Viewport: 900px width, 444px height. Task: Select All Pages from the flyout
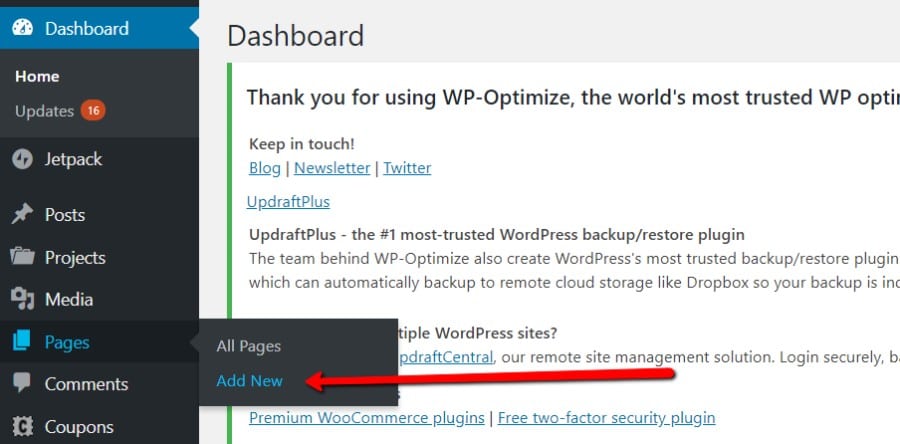tap(249, 346)
